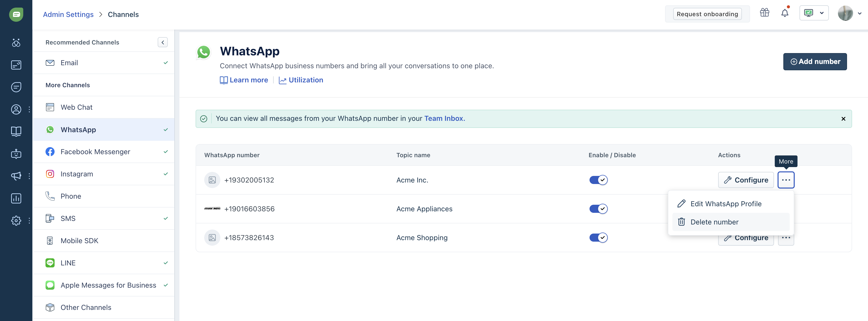
Task: Disable the +19302005132 WhatsApp number toggle
Action: click(x=598, y=180)
